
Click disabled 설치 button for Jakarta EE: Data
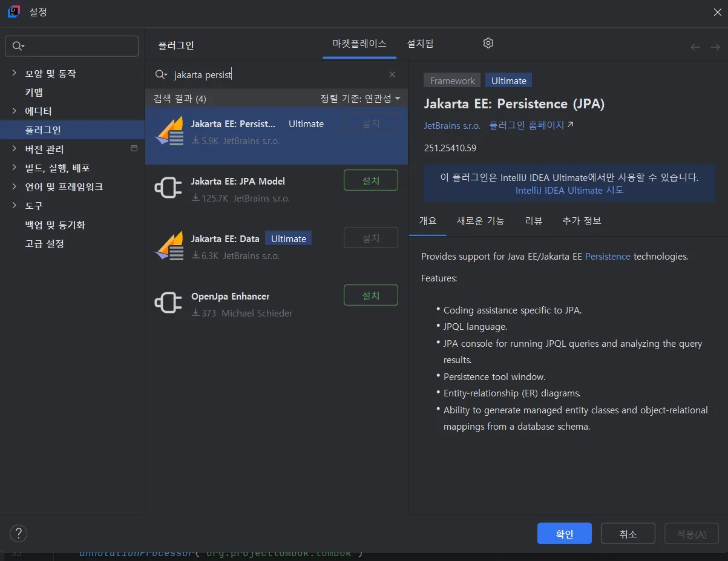(371, 238)
